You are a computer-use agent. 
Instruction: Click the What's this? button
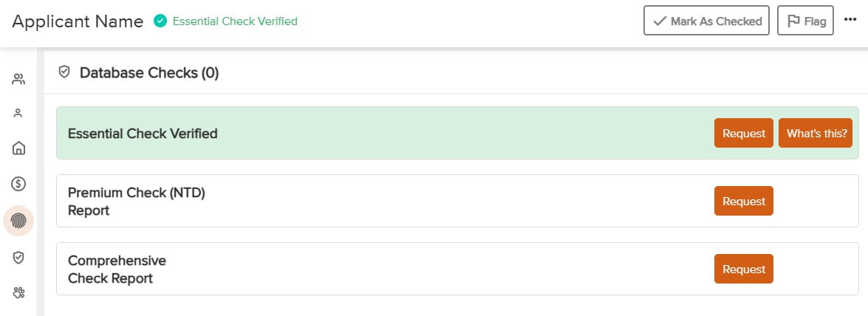816,133
